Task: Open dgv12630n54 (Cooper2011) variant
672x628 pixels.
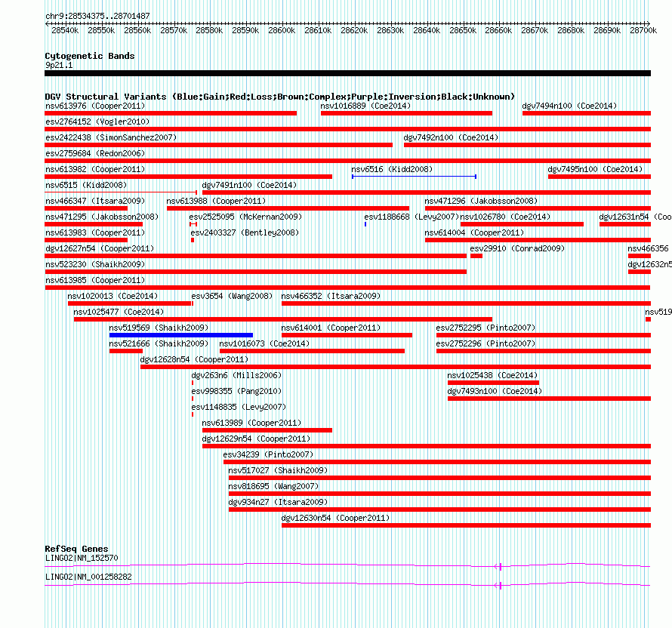Action: (466, 525)
